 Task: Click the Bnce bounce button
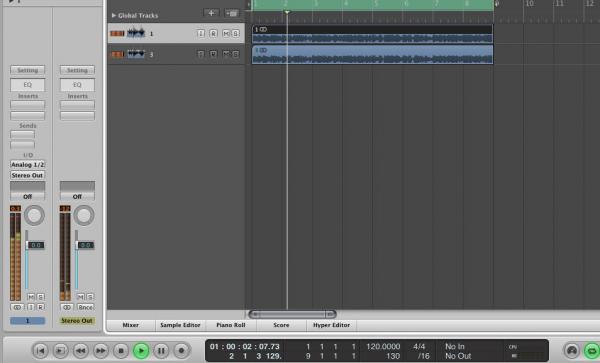85,307
